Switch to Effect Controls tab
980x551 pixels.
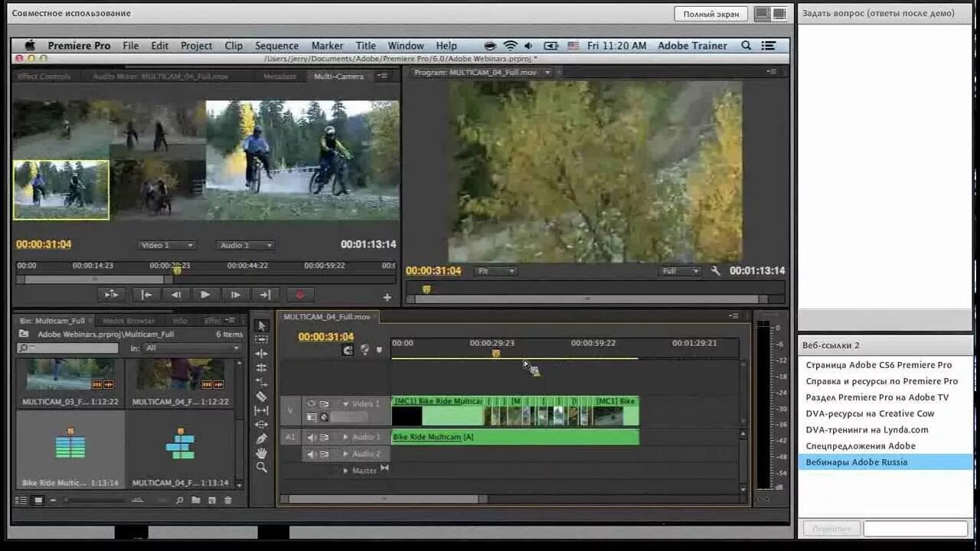tap(45, 77)
